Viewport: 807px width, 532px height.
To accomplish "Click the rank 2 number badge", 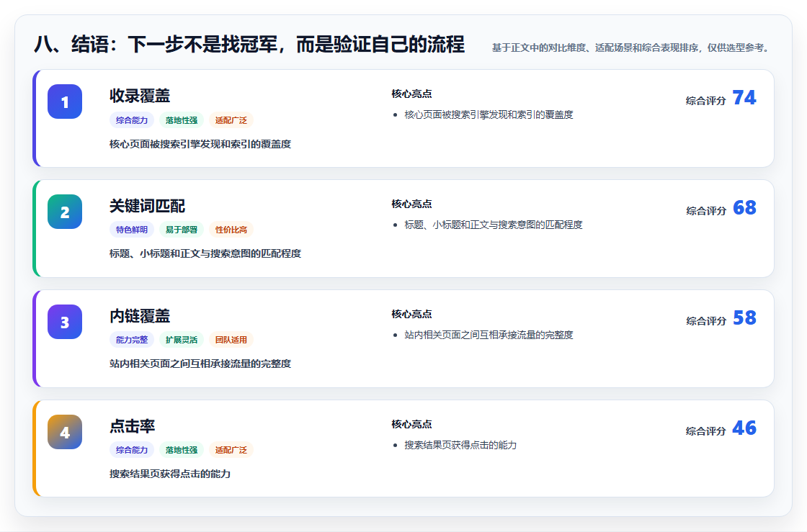I will point(65,212).
